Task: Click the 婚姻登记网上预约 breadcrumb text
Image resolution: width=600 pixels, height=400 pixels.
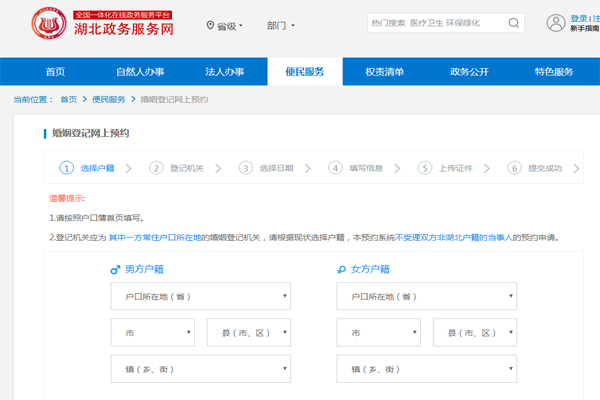Action: point(174,100)
